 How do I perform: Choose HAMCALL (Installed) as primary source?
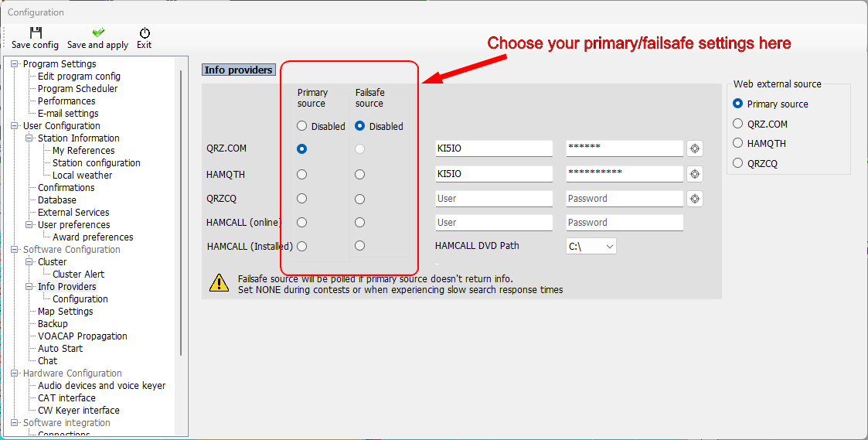coord(301,246)
